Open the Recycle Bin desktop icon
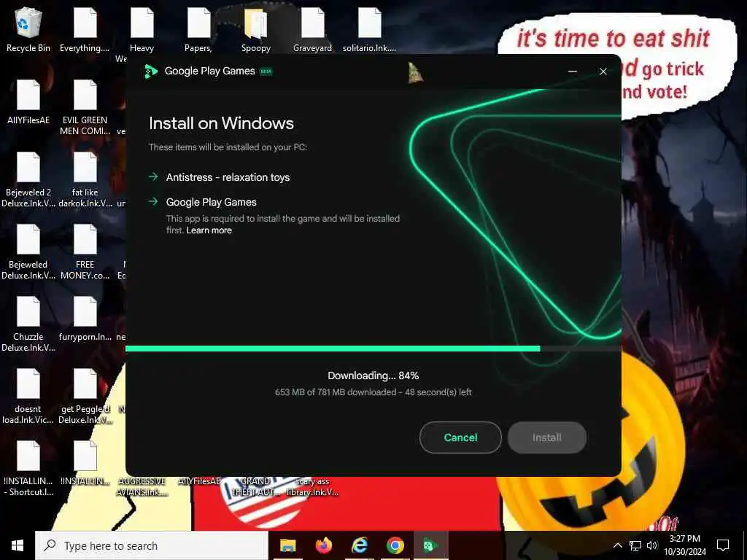This screenshot has width=747, height=560. coord(28,29)
